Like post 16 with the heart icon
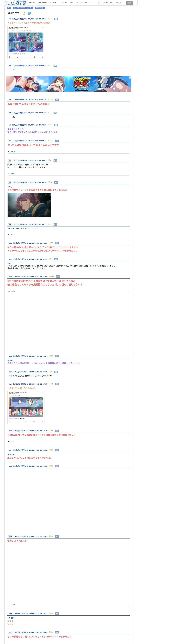 (x=50, y=431)
